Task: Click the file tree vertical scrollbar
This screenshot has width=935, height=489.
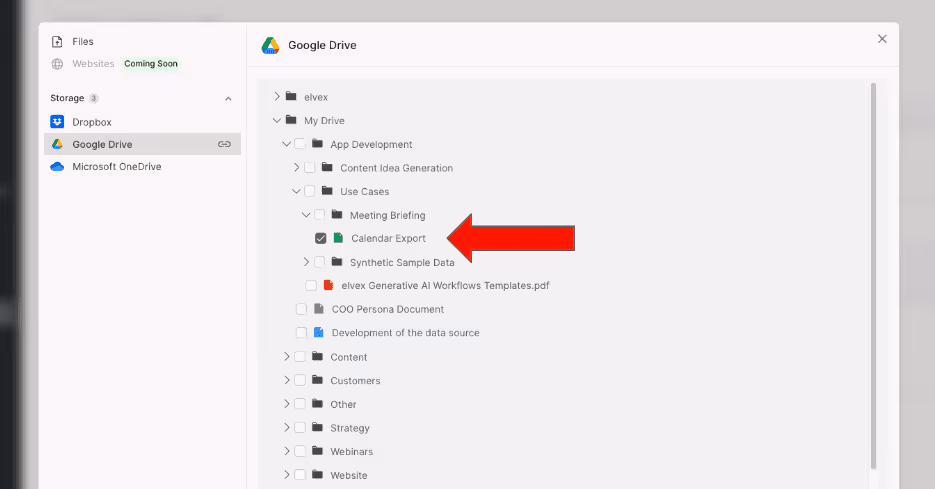Action: pyautogui.click(x=873, y=276)
